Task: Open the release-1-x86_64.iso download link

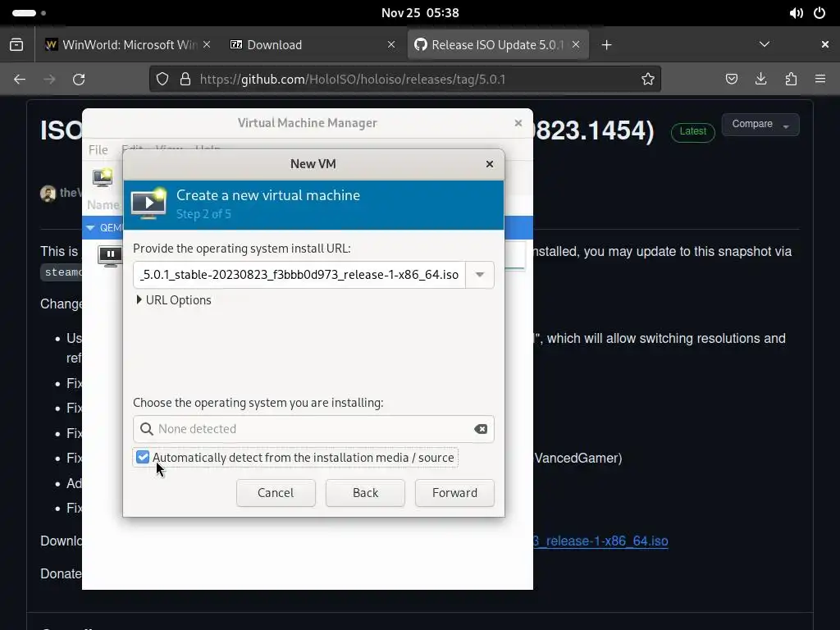Action: coord(600,541)
